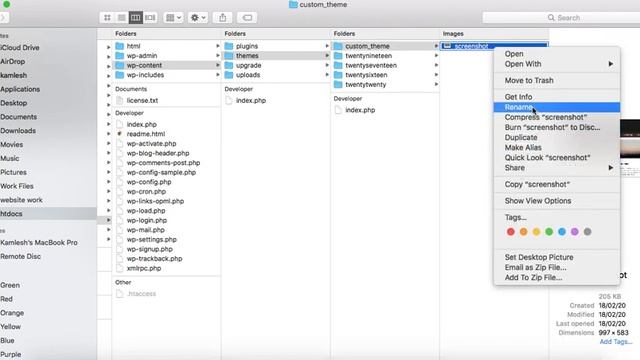Expand the twentynineteen folder arrow
This screenshot has width=640, height=360.
coord(436,56)
